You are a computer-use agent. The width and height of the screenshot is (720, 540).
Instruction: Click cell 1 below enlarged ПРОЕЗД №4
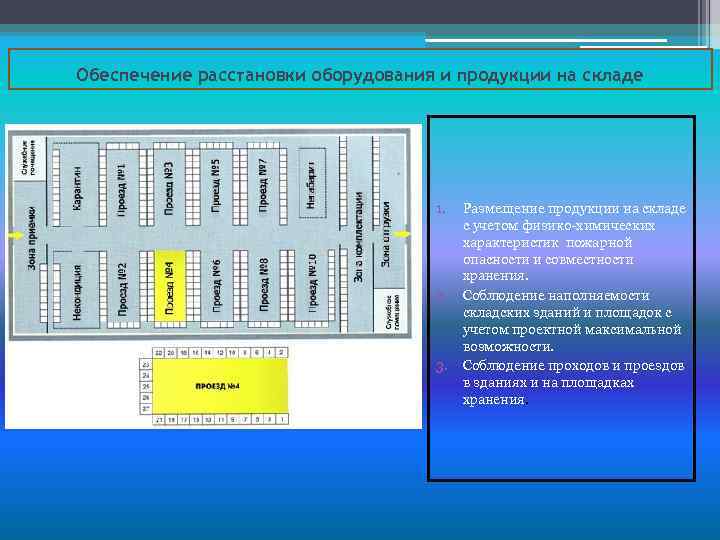[282, 419]
